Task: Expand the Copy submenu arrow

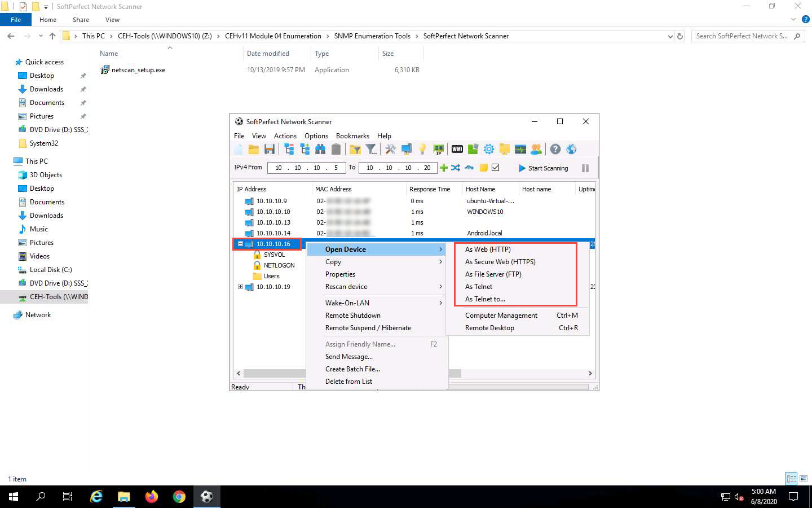Action: pyautogui.click(x=440, y=262)
